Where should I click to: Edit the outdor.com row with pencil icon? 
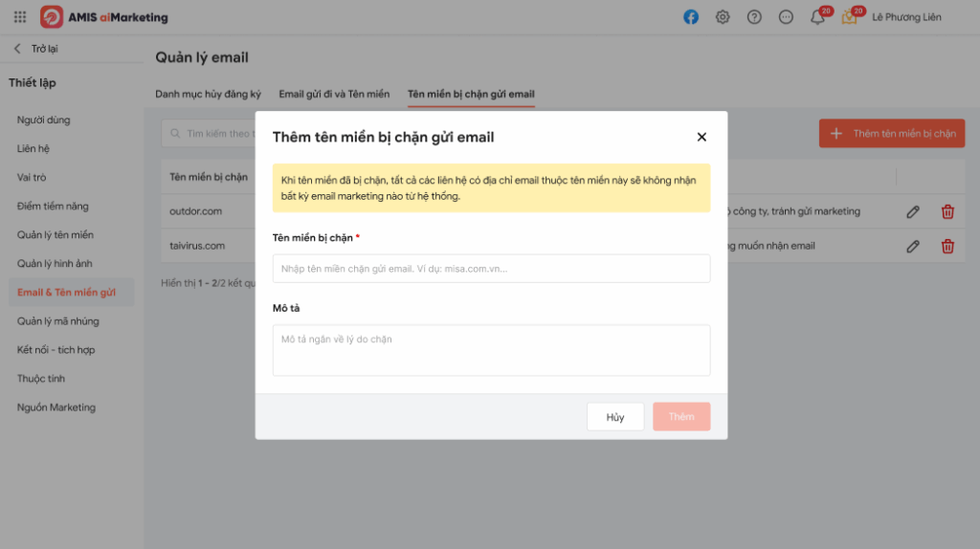[x=913, y=211]
